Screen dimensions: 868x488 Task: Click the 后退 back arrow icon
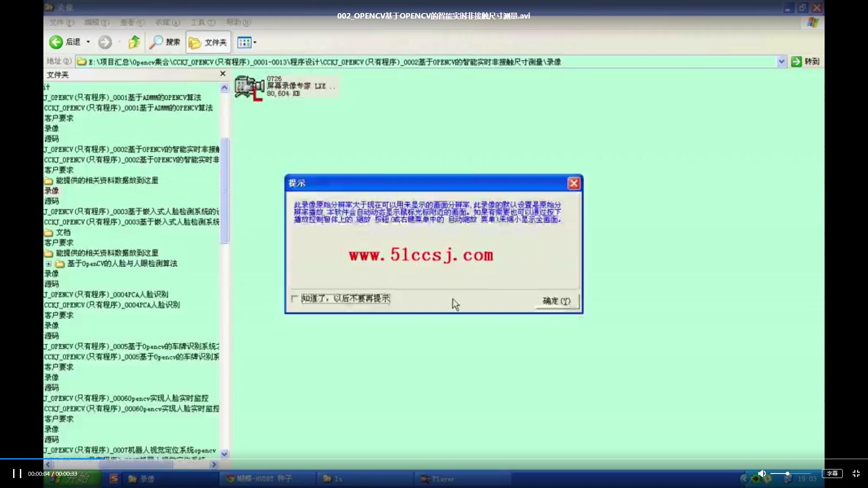click(x=56, y=42)
